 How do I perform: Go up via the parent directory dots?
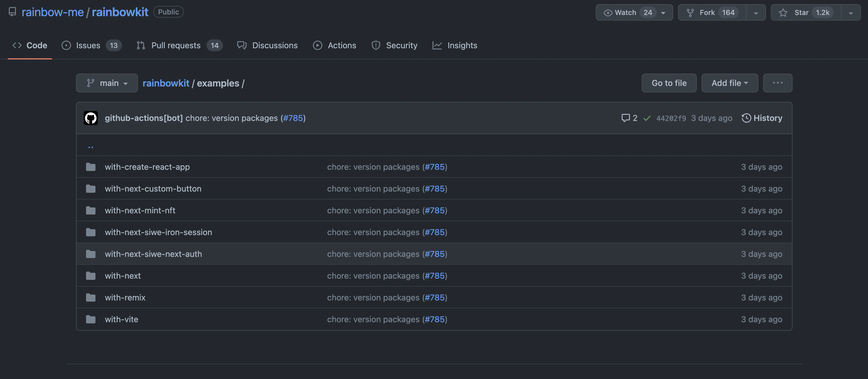[91, 147]
